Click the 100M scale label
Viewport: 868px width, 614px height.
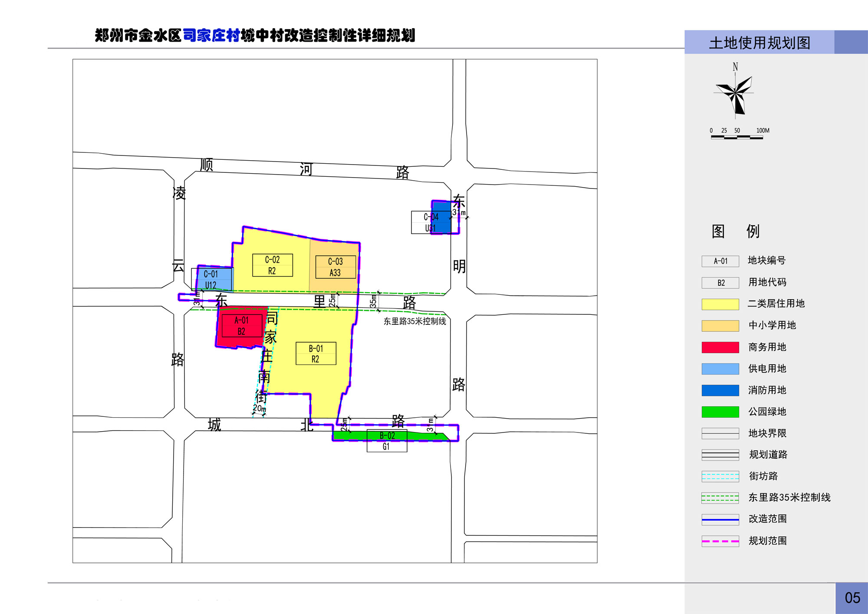click(763, 130)
